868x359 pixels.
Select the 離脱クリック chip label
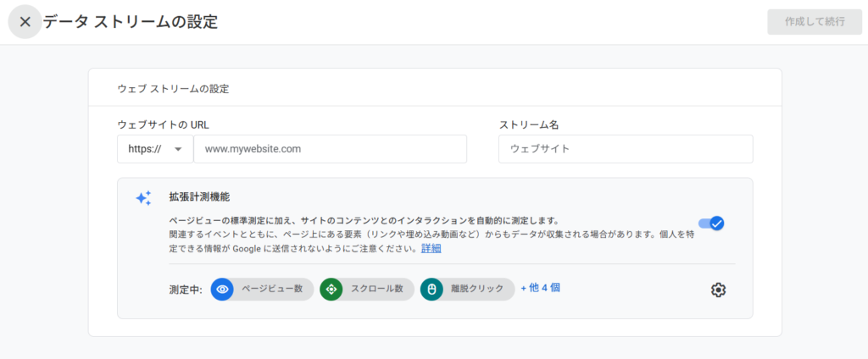(477, 289)
